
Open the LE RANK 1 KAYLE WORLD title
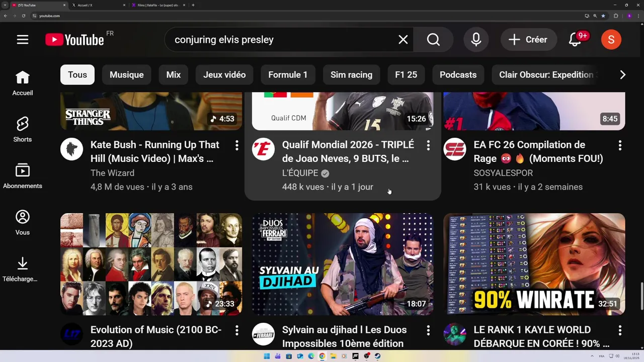[541, 336]
